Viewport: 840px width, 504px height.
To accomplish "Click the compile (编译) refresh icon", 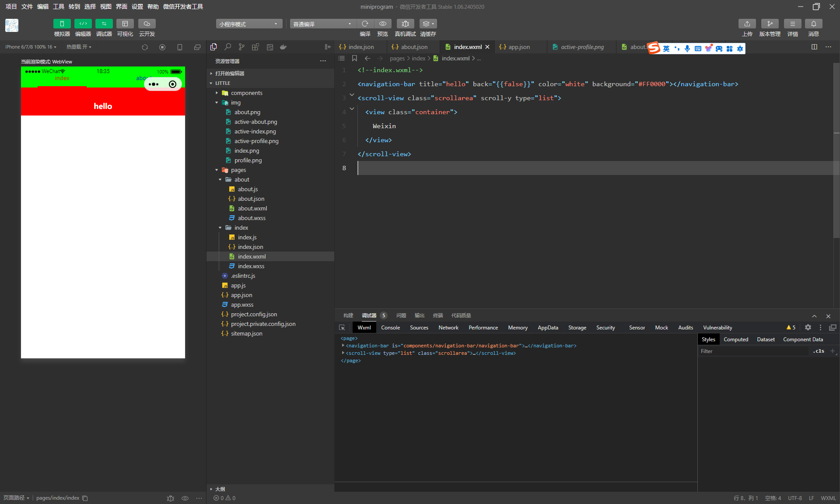I will [x=365, y=24].
